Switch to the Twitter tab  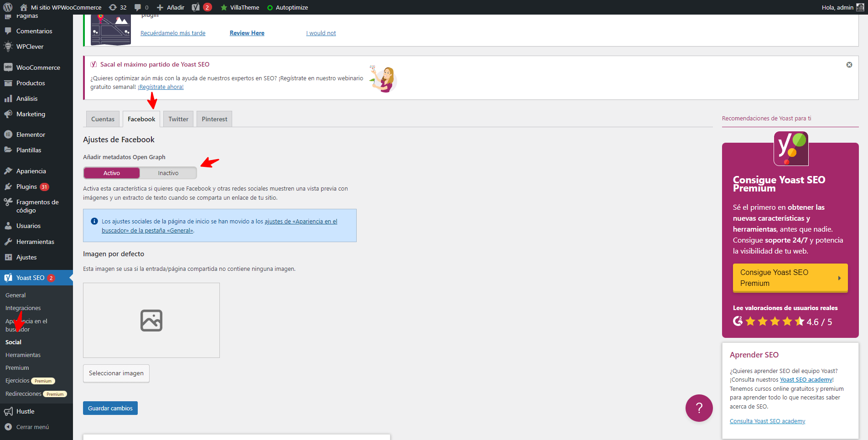(178, 119)
